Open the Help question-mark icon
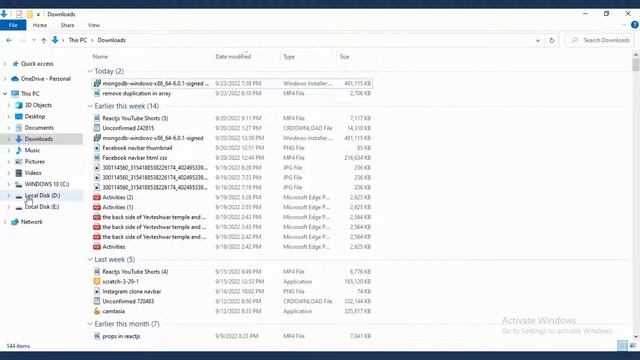The image size is (640, 360). (634, 25)
